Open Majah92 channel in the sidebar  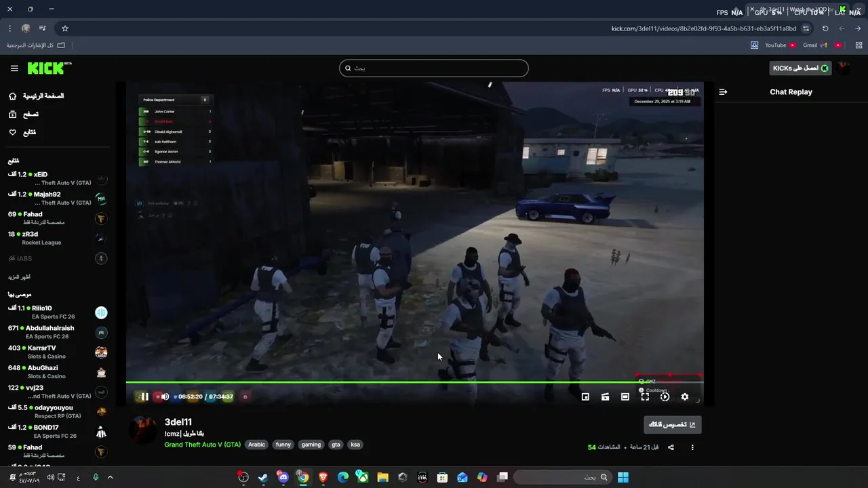58,199
